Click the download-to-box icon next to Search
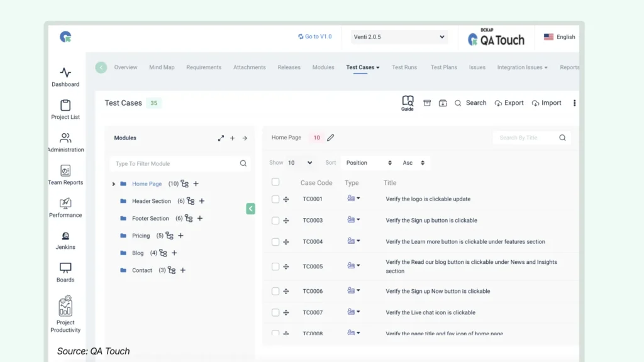Viewport: 644px width, 362px height. coord(443,103)
